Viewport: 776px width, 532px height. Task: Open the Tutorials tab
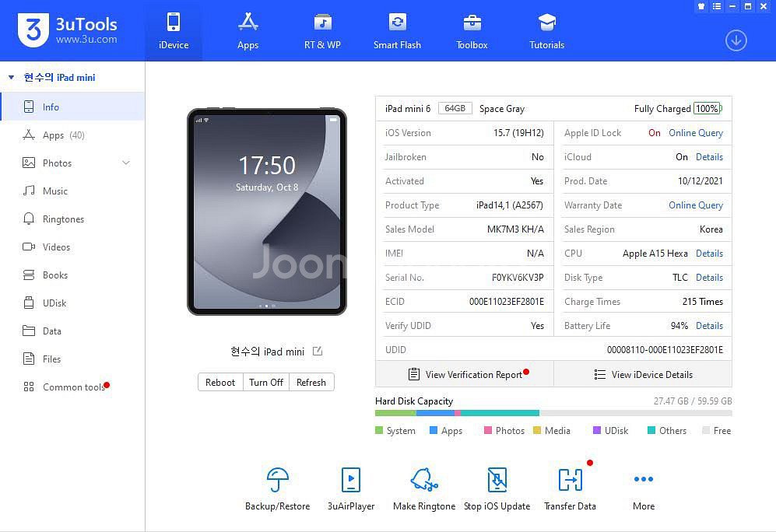pyautogui.click(x=547, y=30)
